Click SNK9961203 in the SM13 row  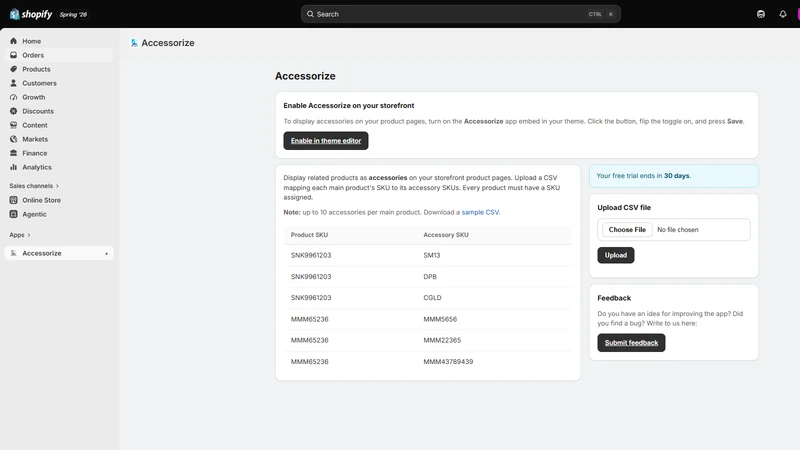point(311,255)
